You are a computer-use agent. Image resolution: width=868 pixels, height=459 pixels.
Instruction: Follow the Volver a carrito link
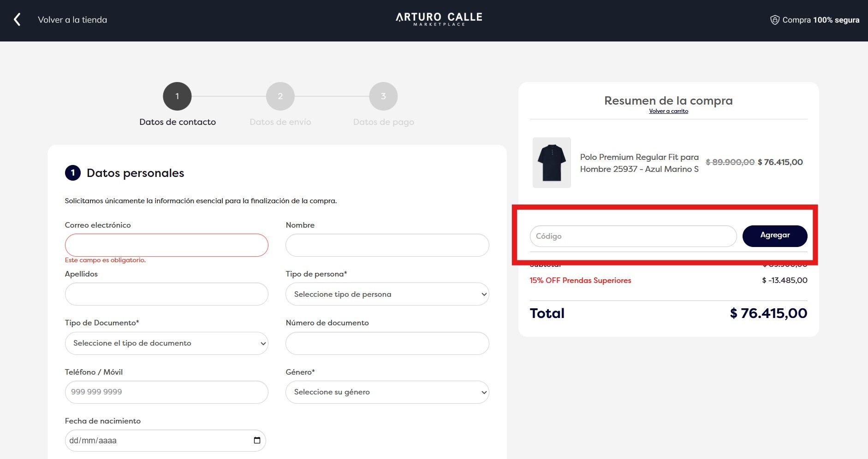668,111
